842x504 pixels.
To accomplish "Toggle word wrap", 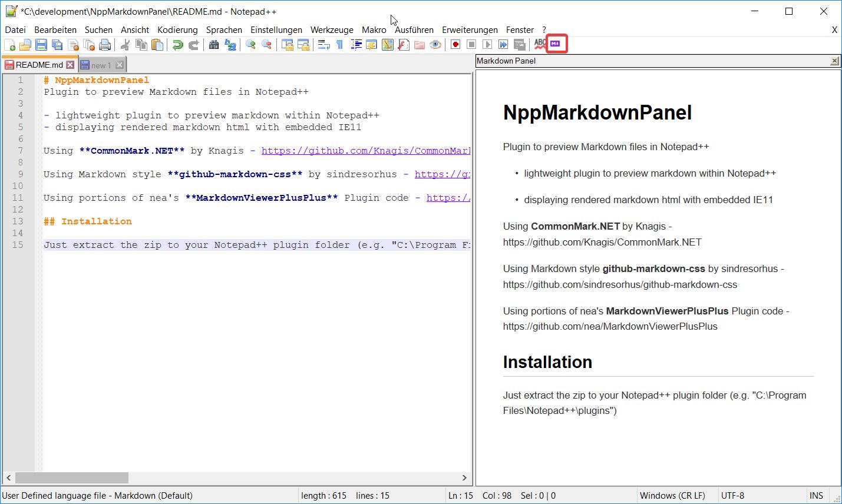I will [x=323, y=44].
